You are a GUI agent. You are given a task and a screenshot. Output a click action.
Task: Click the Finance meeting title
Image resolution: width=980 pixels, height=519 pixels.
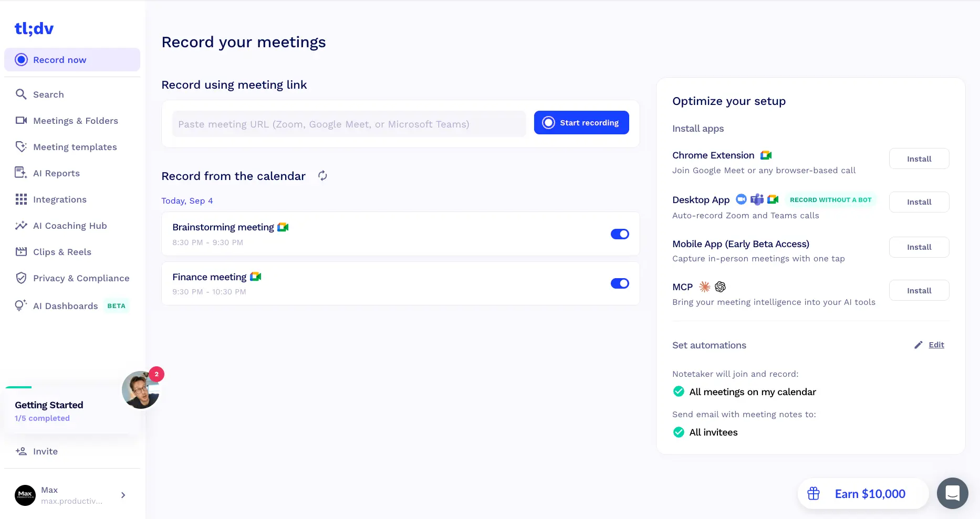point(209,277)
